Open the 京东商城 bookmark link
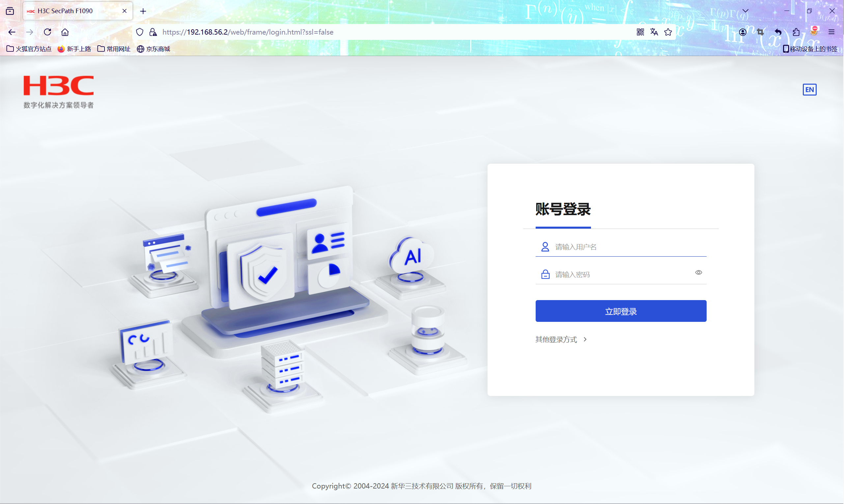 tap(154, 49)
